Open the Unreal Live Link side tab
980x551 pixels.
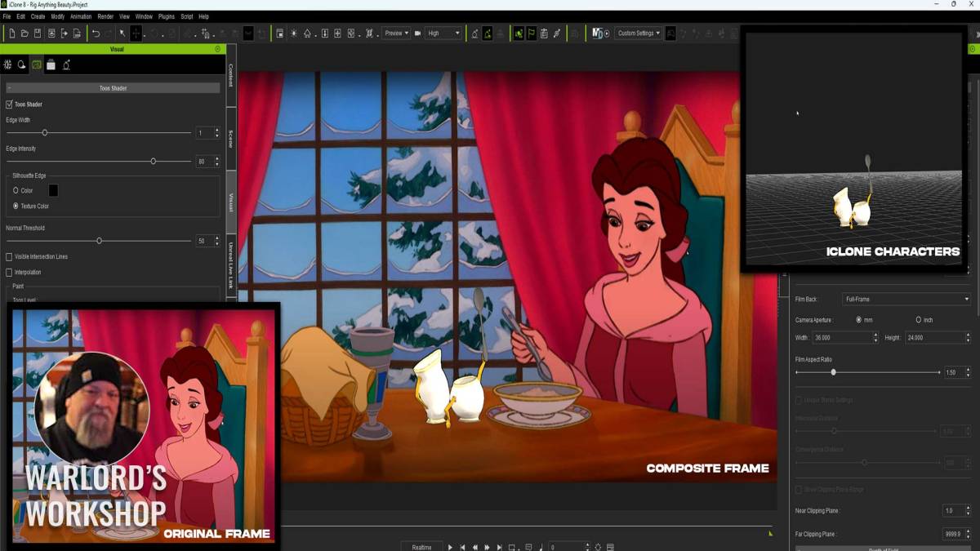point(231,264)
